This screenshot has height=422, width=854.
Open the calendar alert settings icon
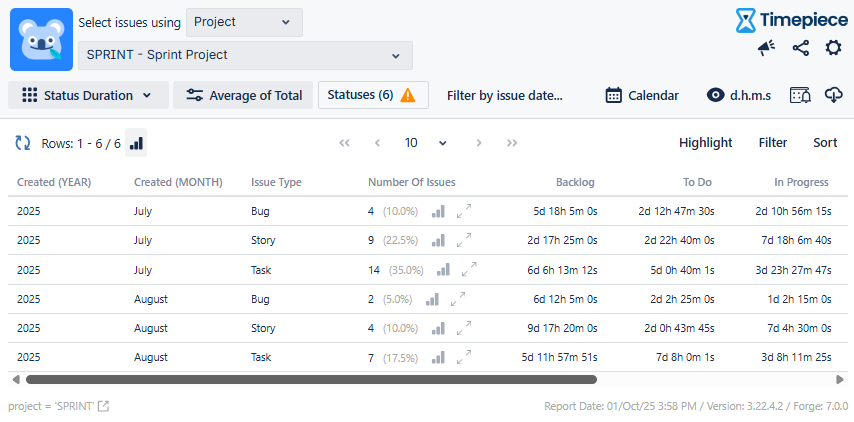click(x=800, y=95)
